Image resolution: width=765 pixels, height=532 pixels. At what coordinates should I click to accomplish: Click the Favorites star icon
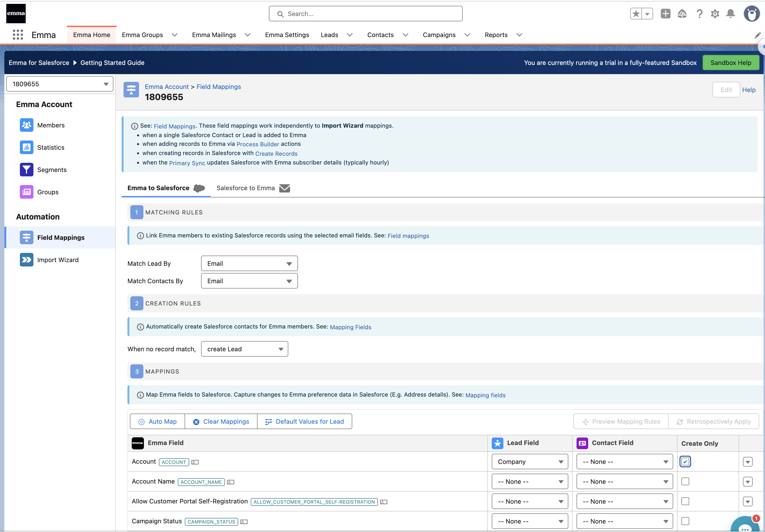[636, 14]
